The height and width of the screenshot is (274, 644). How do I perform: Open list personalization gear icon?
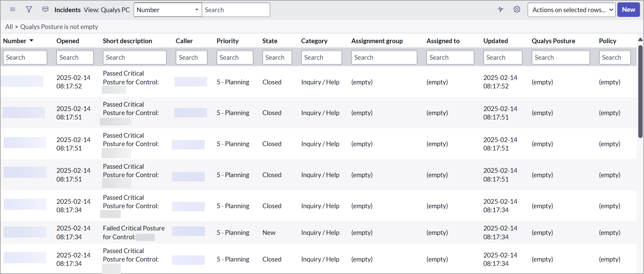pos(516,9)
